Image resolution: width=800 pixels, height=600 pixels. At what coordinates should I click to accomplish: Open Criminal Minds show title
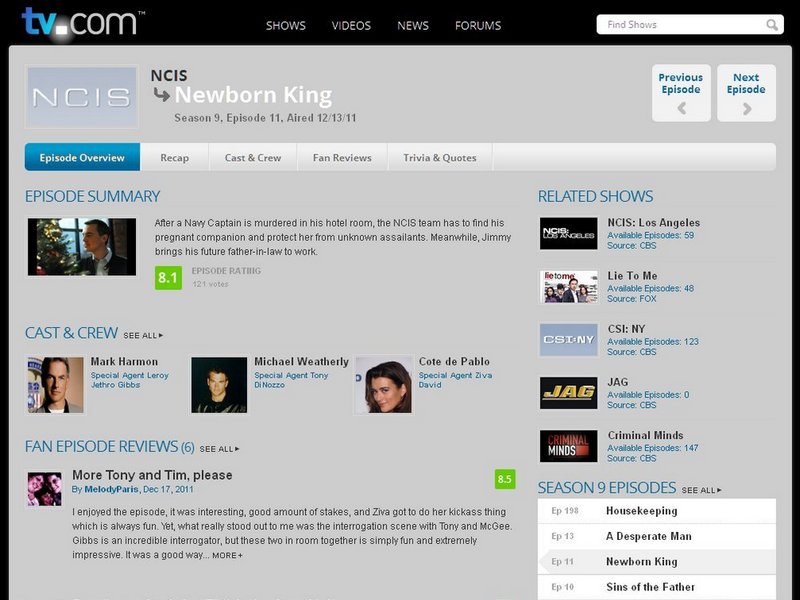645,435
